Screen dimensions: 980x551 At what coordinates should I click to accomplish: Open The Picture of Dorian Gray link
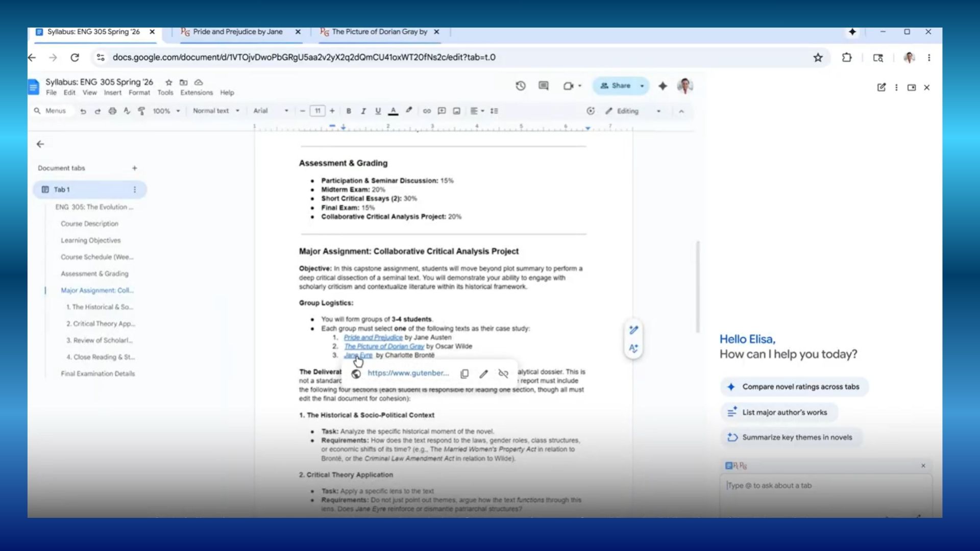click(x=384, y=346)
